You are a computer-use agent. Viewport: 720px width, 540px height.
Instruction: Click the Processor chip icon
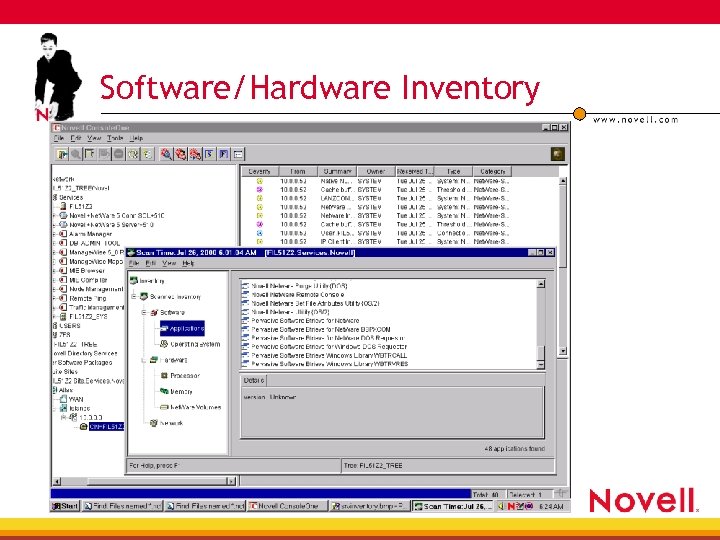(164, 376)
